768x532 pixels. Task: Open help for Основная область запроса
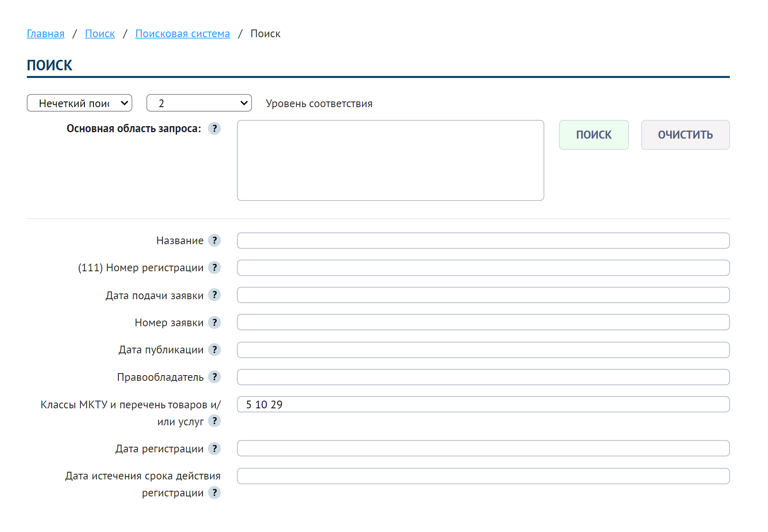pos(214,129)
